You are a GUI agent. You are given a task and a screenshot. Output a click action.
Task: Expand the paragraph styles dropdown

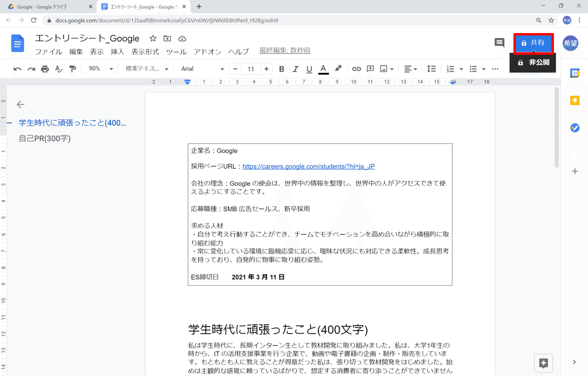(146, 69)
